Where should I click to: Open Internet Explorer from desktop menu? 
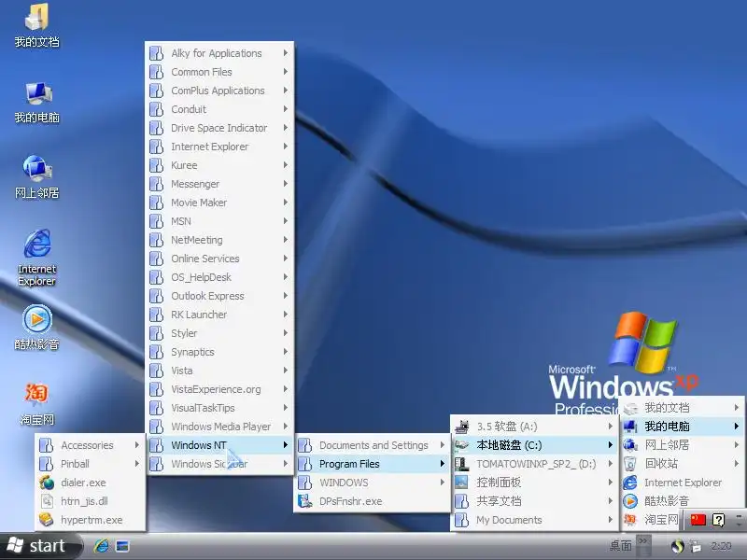683,483
